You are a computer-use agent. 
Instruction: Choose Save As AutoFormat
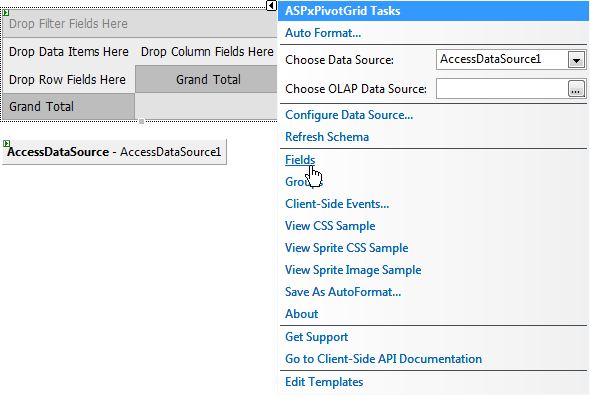(x=343, y=292)
